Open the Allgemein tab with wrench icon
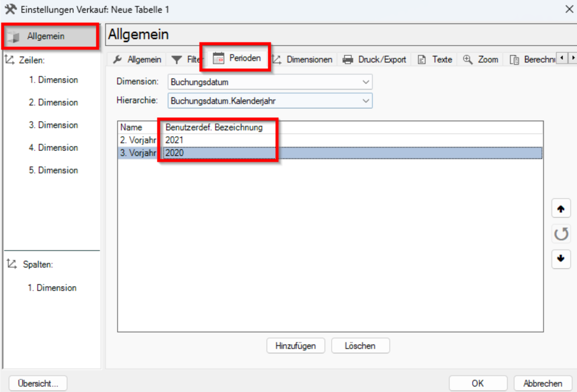This screenshot has width=577, height=392. click(137, 59)
